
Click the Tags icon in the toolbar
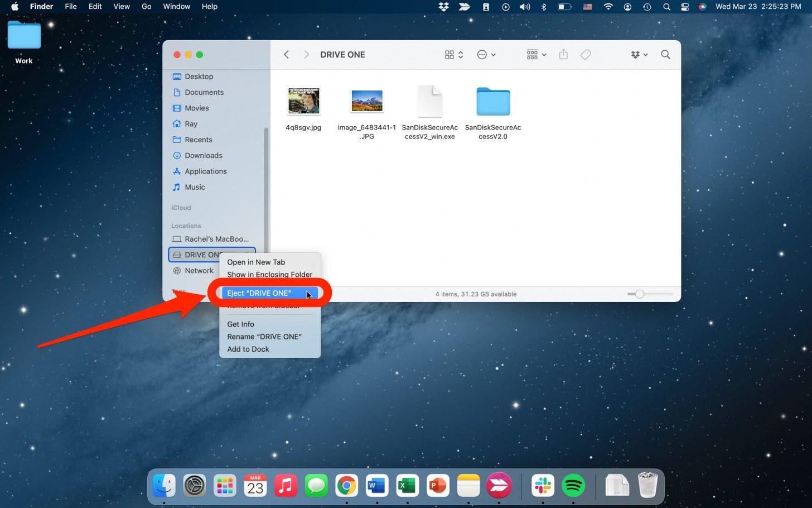(x=585, y=54)
